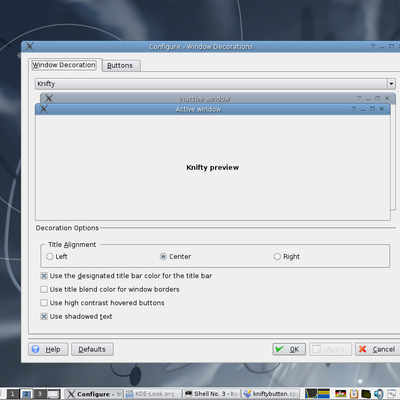Viewport: 400px width, 400px height.
Task: Click the Active window title text
Action: click(198, 109)
